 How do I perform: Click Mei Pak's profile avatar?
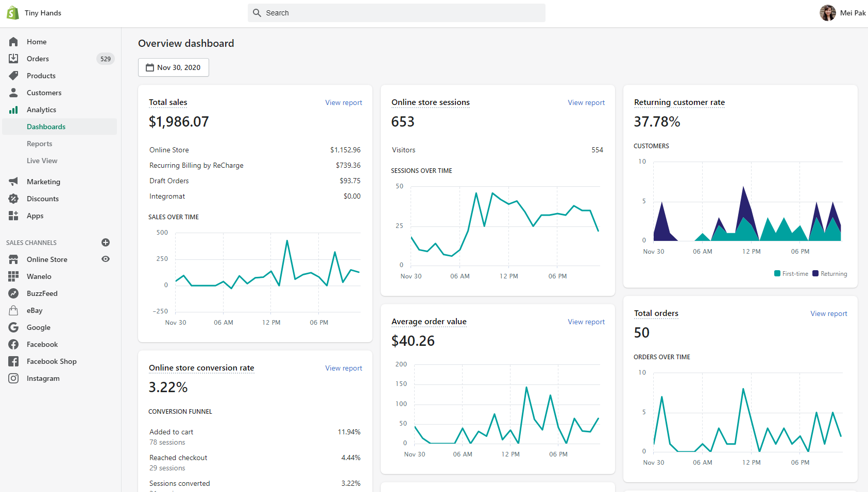point(828,13)
